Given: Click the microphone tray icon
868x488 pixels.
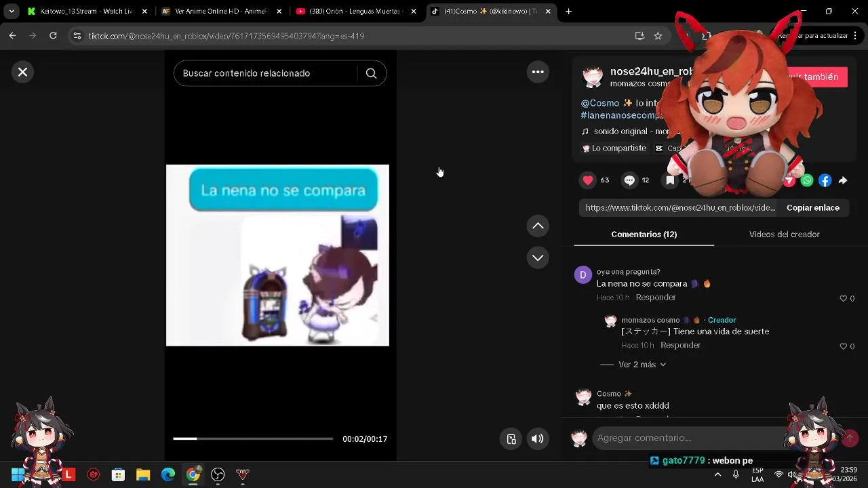Looking at the screenshot, I should coord(736,475).
